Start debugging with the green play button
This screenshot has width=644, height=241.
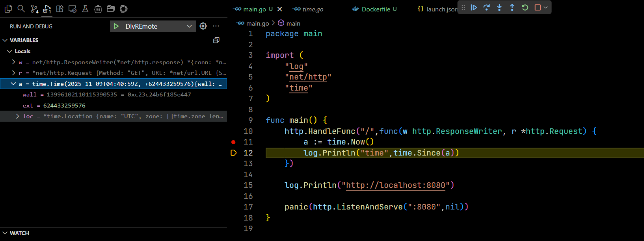116,26
